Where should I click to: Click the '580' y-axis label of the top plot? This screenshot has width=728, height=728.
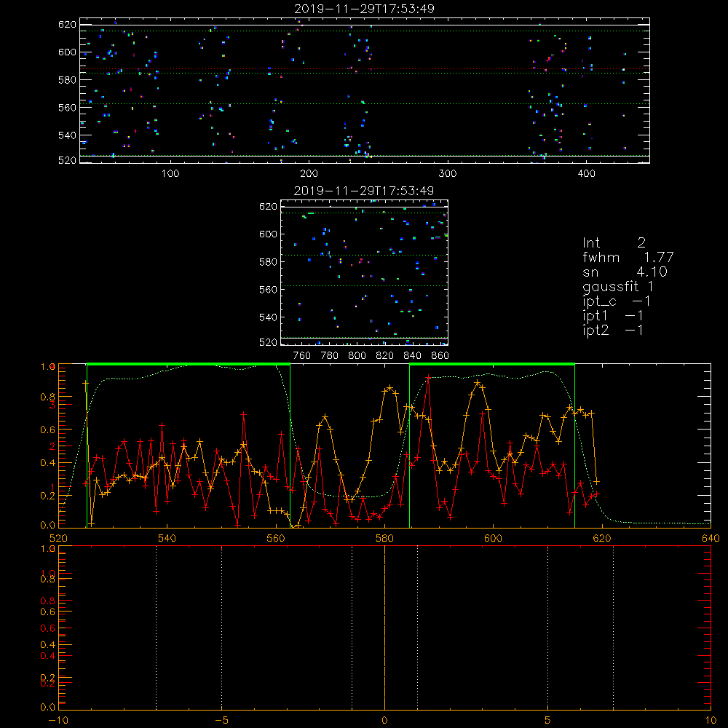coord(67,80)
